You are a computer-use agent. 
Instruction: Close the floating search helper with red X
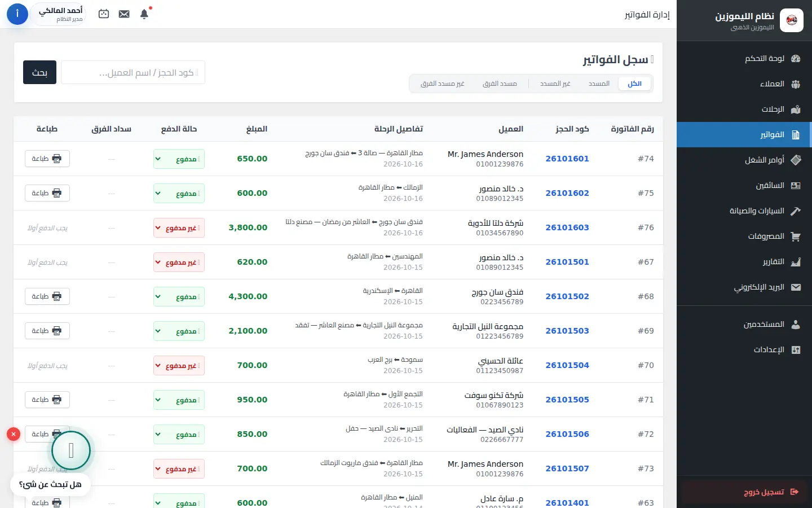point(14,434)
